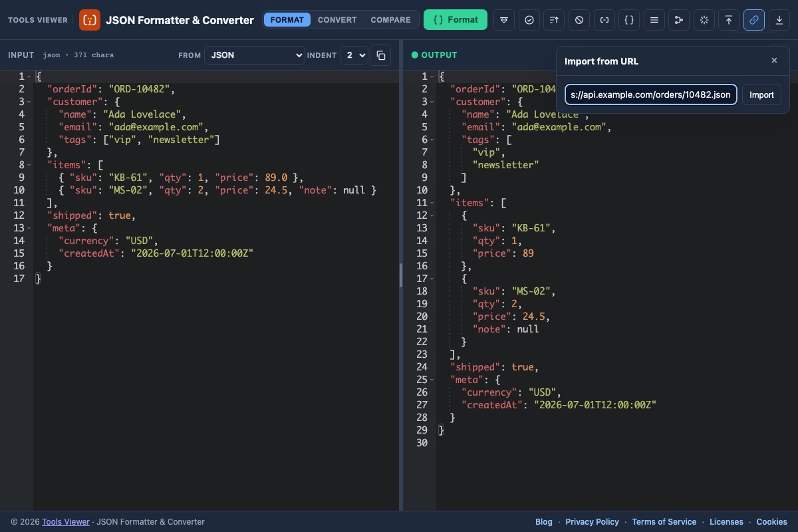Viewport: 798px width, 532px height.
Task: Collapse input "customer" fold at line 3
Action: 29,102
